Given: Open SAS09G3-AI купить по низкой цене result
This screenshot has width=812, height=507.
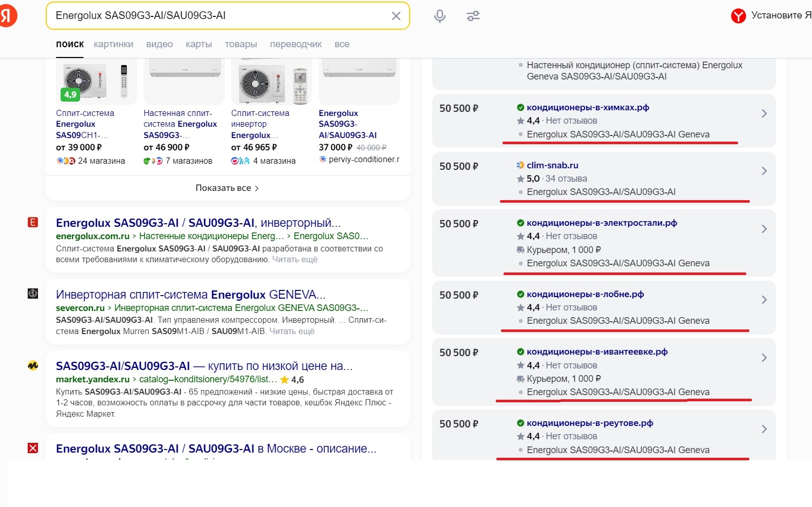Looking at the screenshot, I should pos(204,366).
